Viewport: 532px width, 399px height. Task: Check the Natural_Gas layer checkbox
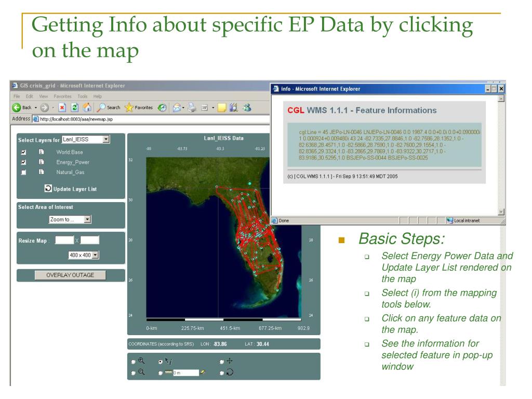point(23,172)
